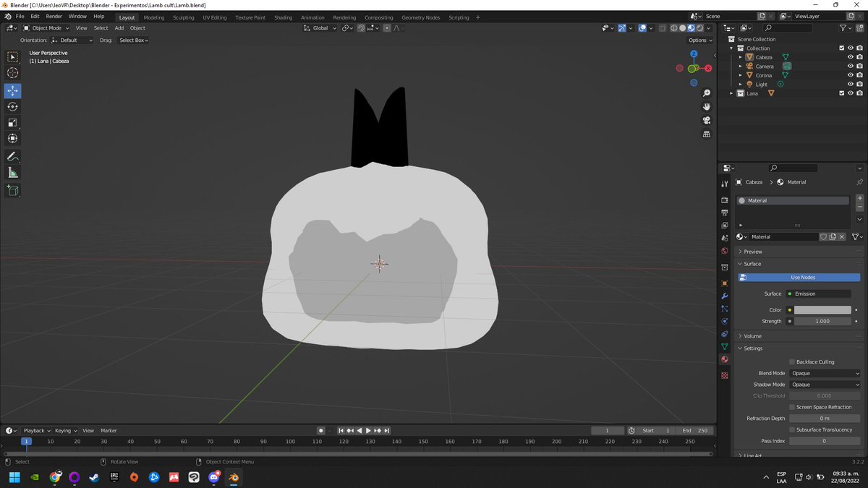Image resolution: width=868 pixels, height=488 pixels.
Task: Click the Strength value slider
Action: point(822,321)
